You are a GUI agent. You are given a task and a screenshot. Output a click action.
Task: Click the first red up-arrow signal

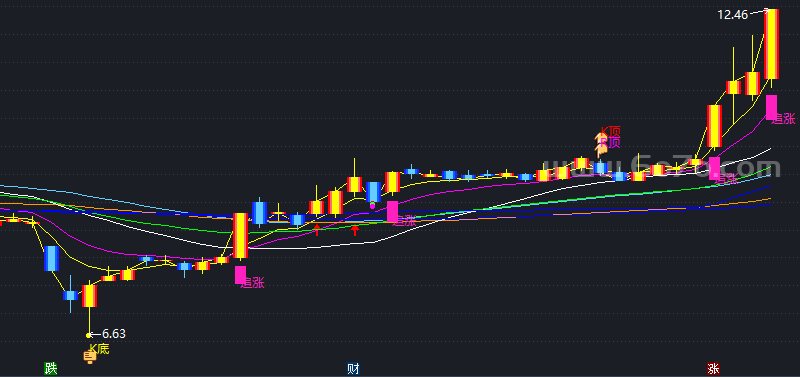coord(317,230)
